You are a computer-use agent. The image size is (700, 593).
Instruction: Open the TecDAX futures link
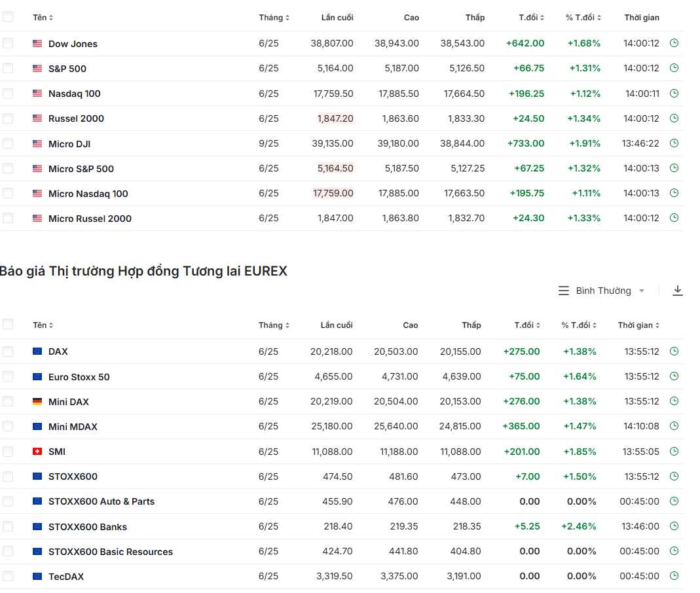[66, 577]
